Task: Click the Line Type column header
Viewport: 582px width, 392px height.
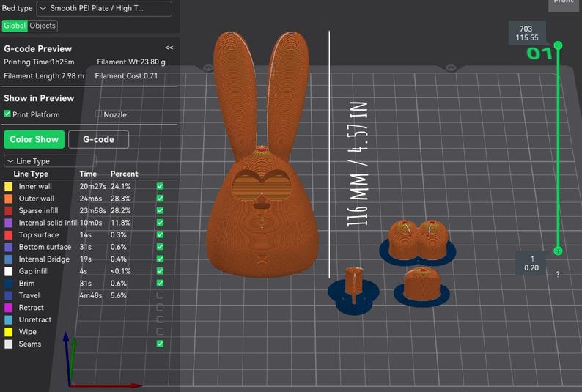Action: click(31, 174)
